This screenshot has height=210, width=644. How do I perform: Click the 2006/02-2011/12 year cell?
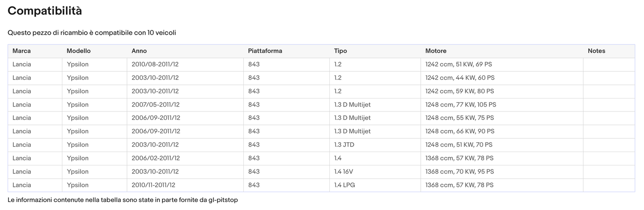point(156,158)
